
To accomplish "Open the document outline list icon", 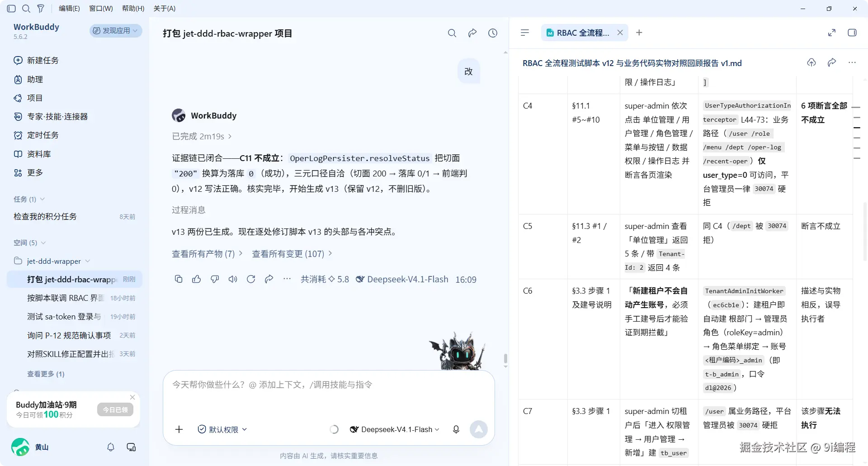I will (x=525, y=33).
